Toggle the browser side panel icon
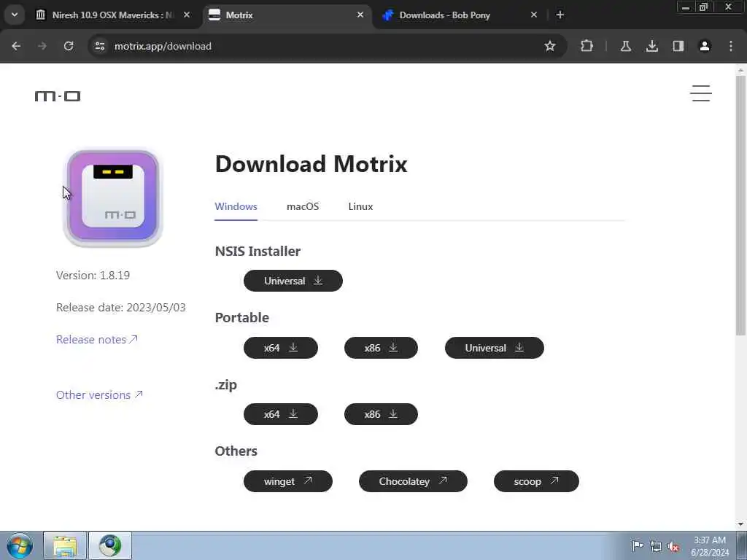The height and width of the screenshot is (560, 747). tap(678, 46)
